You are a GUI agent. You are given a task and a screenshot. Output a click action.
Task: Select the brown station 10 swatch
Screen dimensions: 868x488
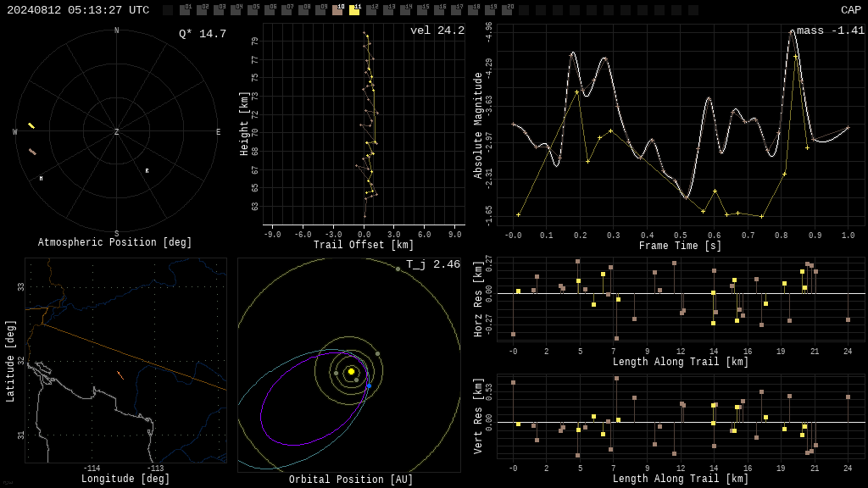click(x=337, y=10)
